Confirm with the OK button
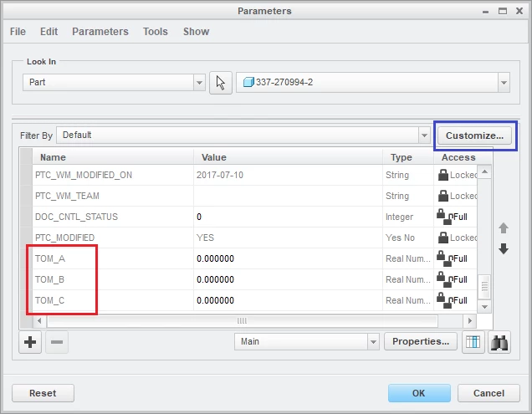 click(419, 393)
